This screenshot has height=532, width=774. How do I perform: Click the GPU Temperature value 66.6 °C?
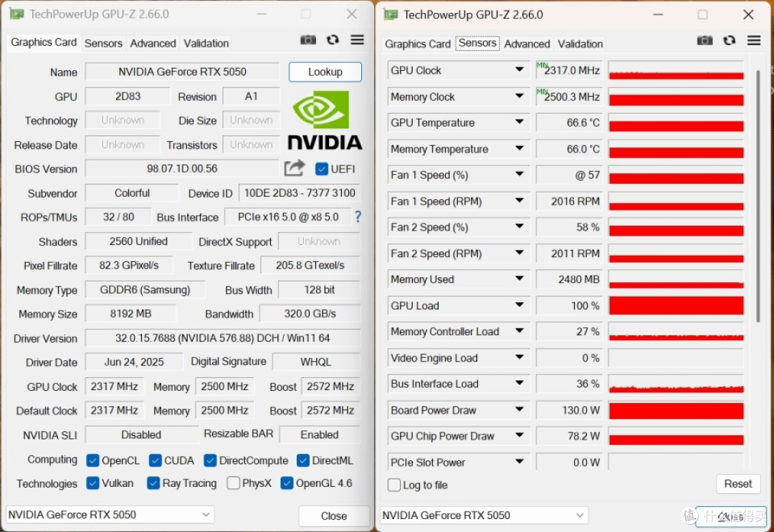(x=569, y=122)
